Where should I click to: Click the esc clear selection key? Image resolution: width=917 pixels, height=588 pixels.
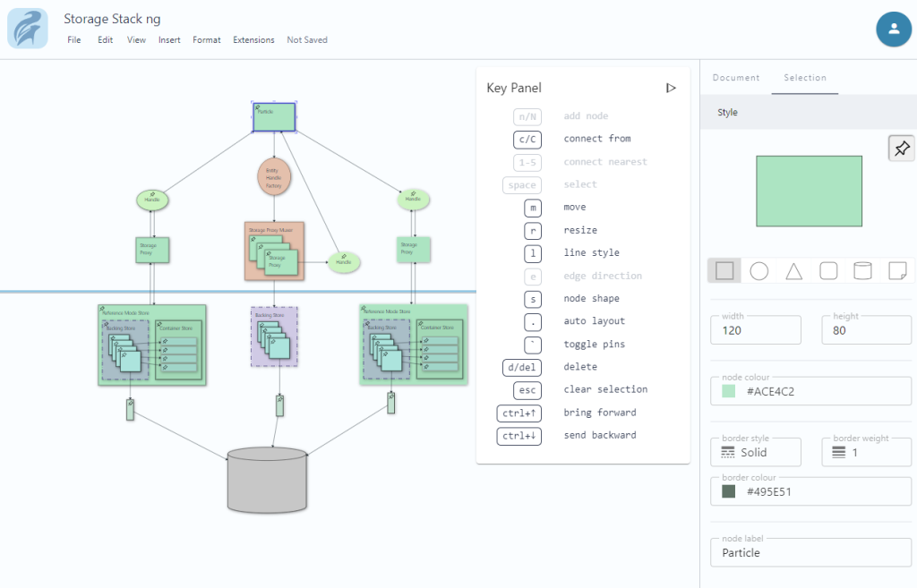(527, 390)
